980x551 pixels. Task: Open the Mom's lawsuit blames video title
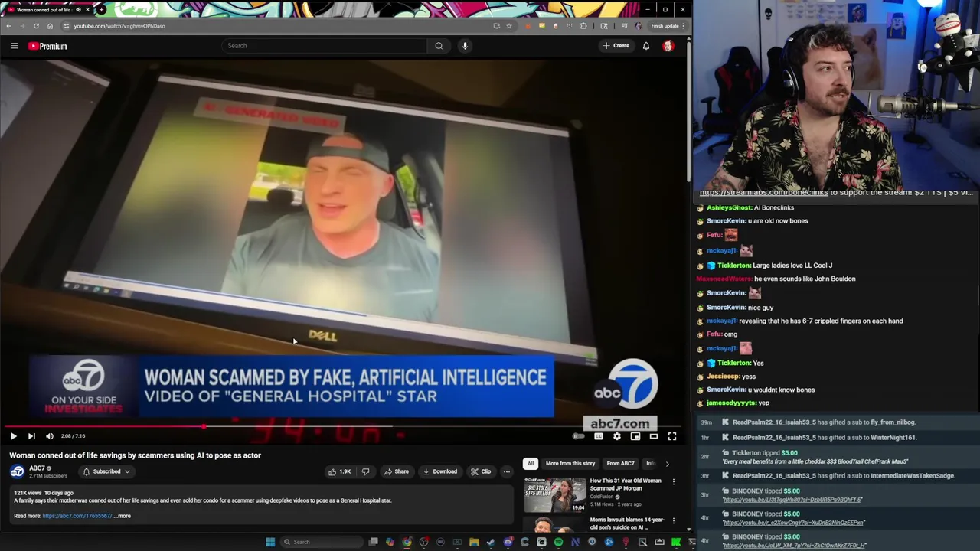(x=627, y=523)
